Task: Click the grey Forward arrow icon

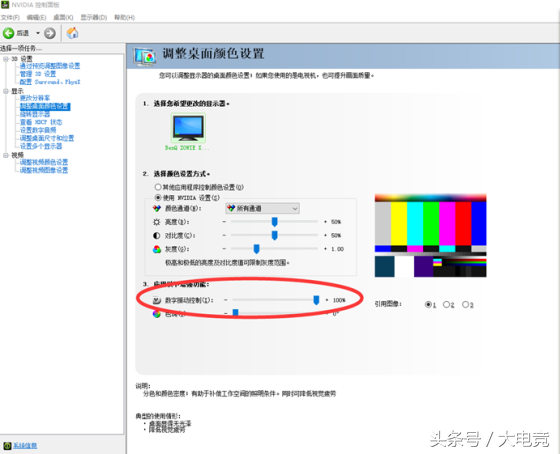Action: pos(50,33)
